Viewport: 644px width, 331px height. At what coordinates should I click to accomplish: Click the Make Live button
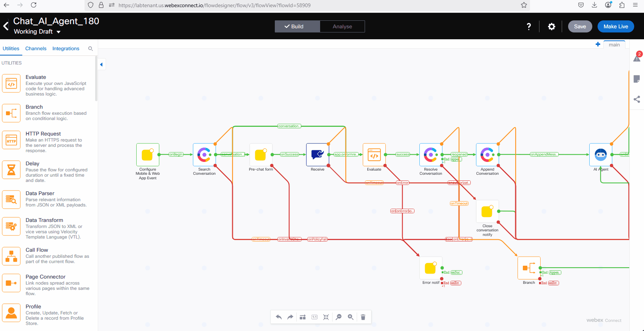click(x=615, y=26)
